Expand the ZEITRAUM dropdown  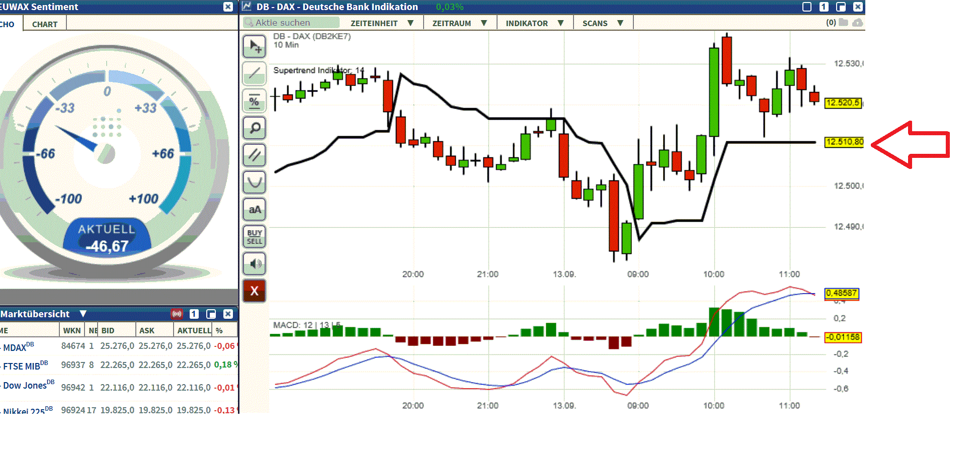pyautogui.click(x=459, y=23)
